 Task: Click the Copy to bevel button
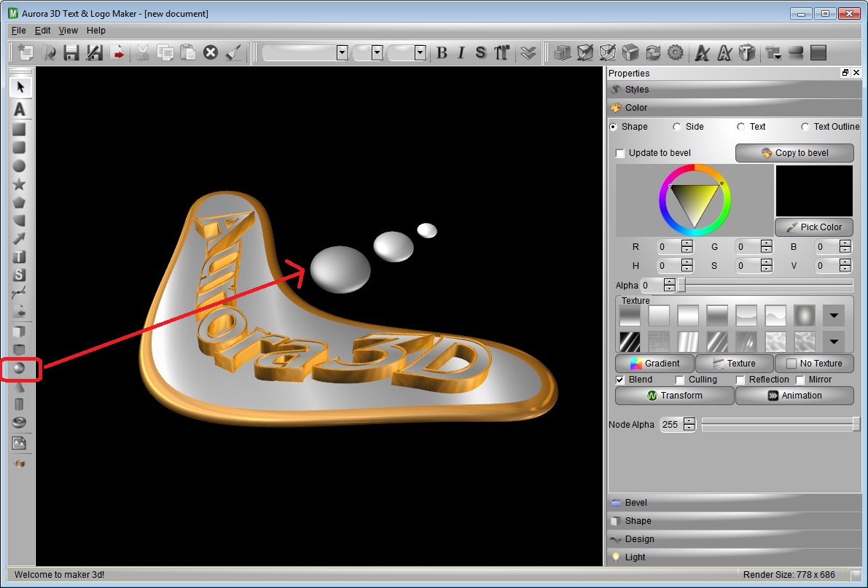coord(794,153)
